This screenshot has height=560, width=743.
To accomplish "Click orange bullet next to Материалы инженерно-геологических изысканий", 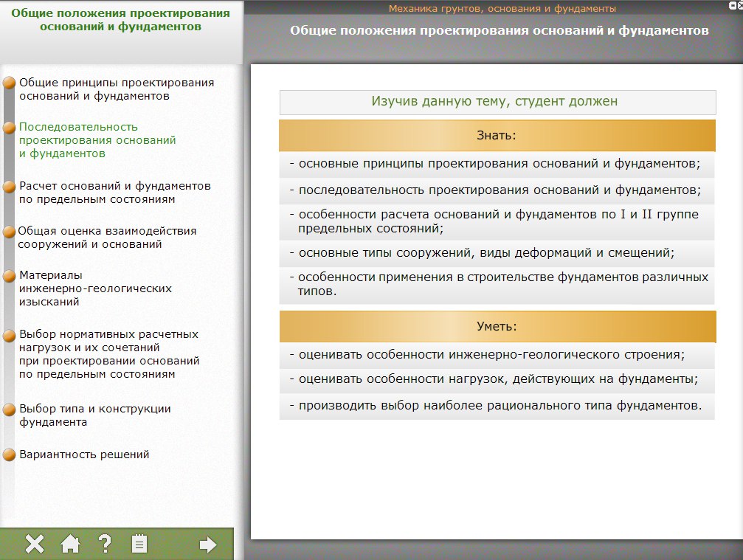I will point(10,276).
